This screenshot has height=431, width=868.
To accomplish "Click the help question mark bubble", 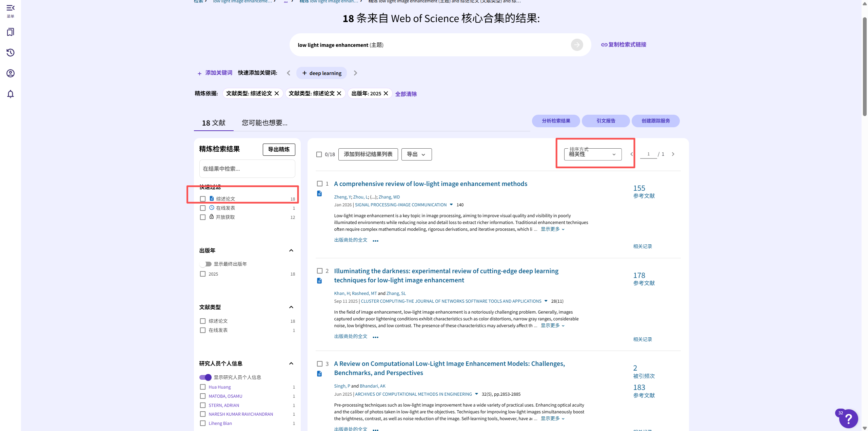I will pyautogui.click(x=848, y=419).
